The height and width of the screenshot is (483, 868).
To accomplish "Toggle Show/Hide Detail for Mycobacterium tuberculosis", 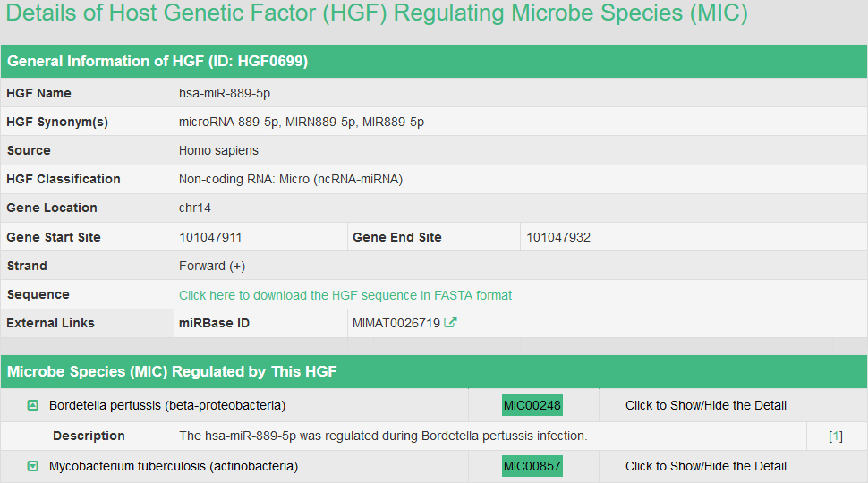I will point(705,466).
